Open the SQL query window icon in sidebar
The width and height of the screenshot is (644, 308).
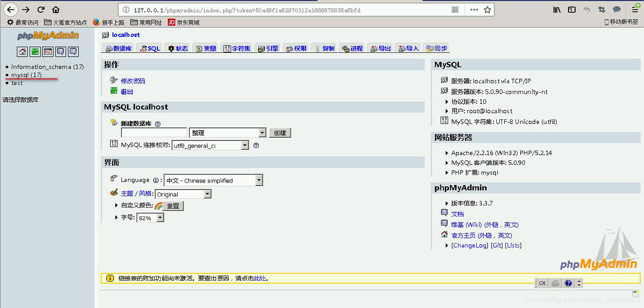click(48, 51)
